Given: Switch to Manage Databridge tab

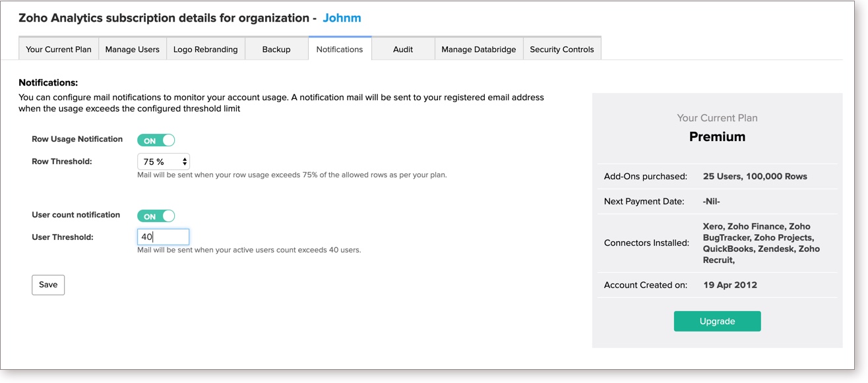Looking at the screenshot, I should click(478, 49).
